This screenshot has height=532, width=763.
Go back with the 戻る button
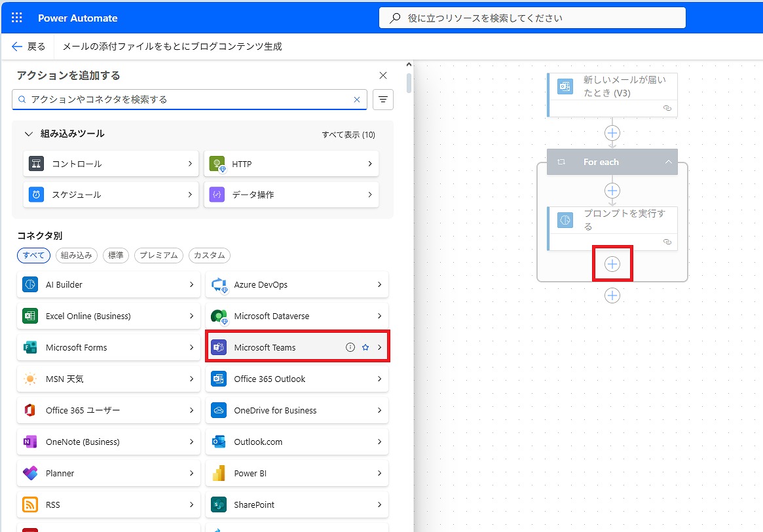(29, 47)
